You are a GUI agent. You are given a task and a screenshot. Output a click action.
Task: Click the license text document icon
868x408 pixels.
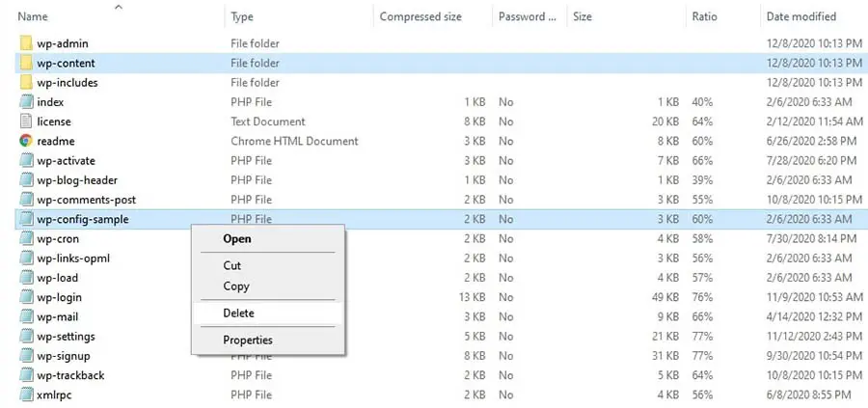pos(26,122)
